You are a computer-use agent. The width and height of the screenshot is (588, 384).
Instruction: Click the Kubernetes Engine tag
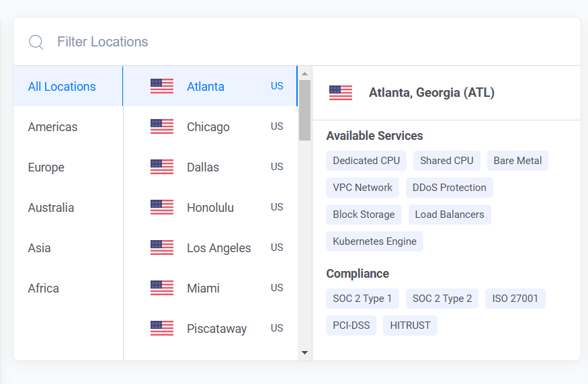(374, 241)
